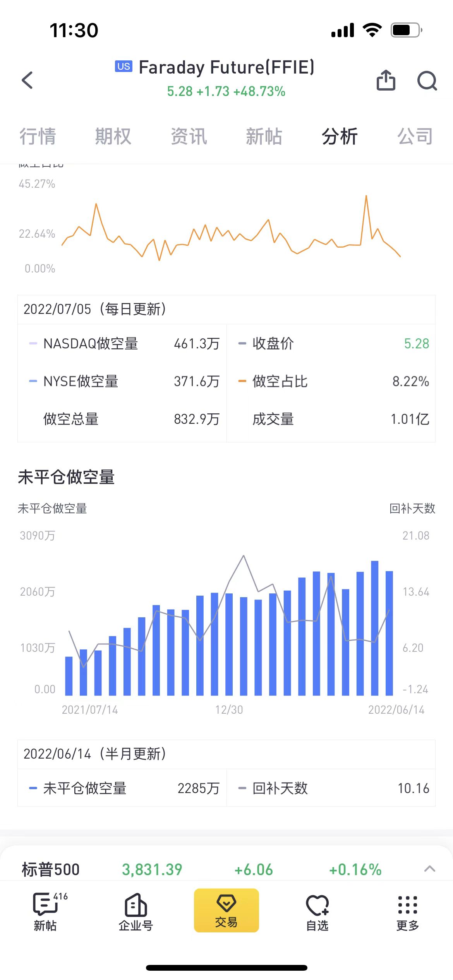Tap the NYSE做空量 legend row
The height and width of the screenshot is (980, 453).
[122, 381]
